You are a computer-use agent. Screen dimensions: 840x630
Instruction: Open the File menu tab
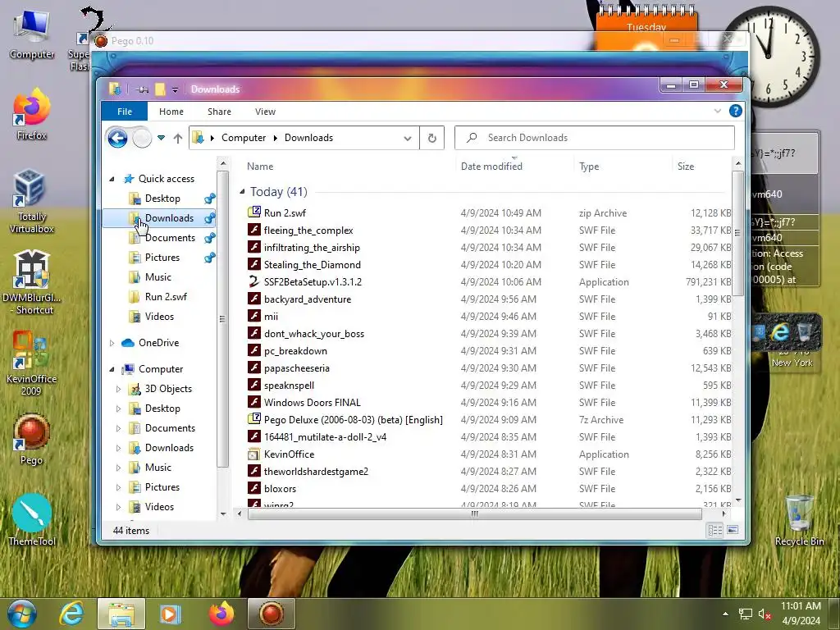tap(125, 112)
